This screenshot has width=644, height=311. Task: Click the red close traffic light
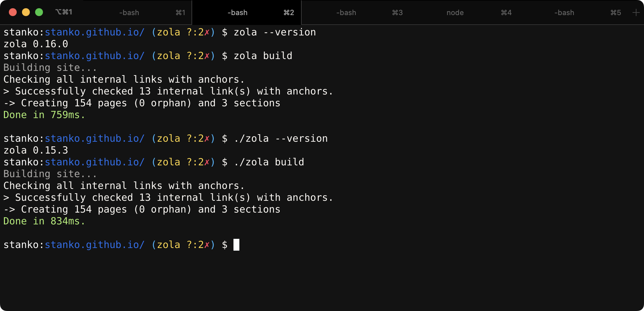[12, 12]
